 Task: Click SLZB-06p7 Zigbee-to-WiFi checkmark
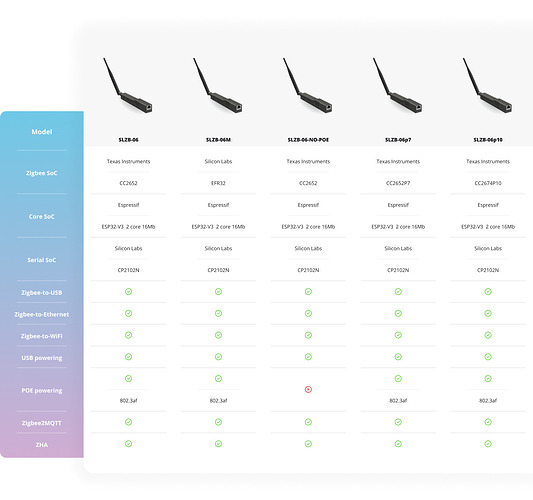coord(398,335)
